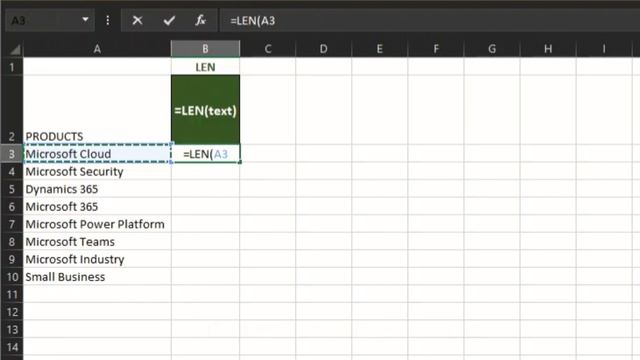Cancel the formula entry with X icon

click(x=138, y=20)
